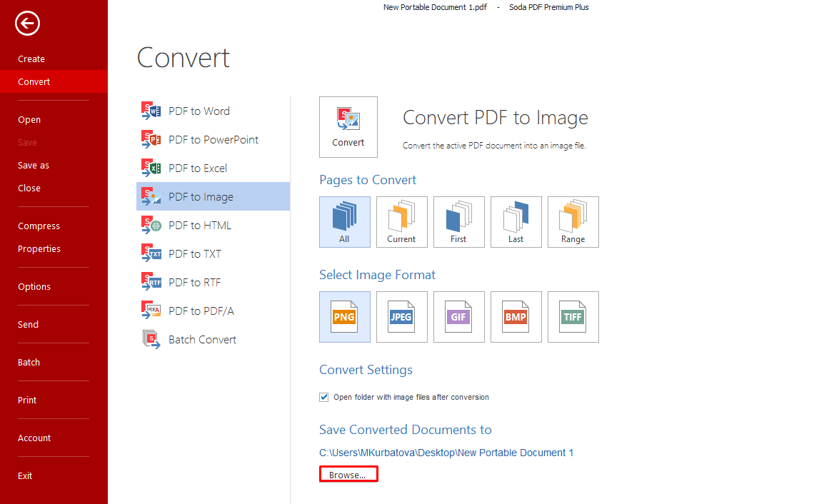Viewport: 819px width, 504px height.
Task: Select the Last pages option
Action: pyautogui.click(x=516, y=222)
